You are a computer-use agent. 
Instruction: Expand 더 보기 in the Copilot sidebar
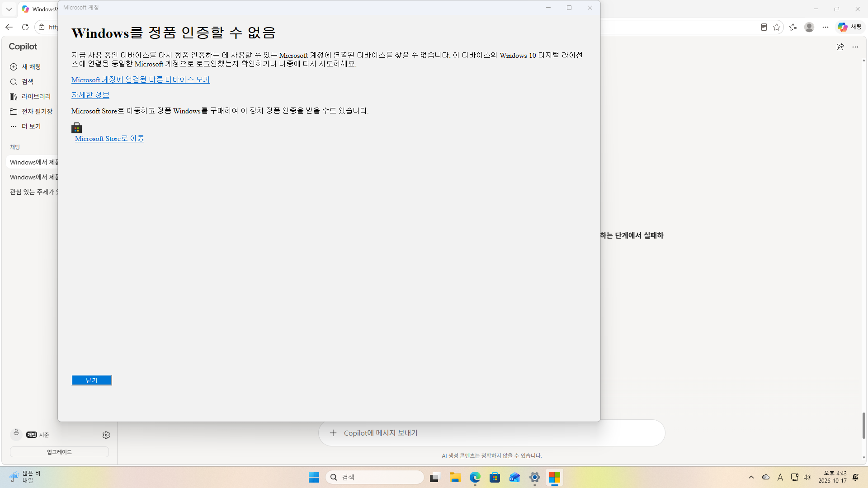[26, 127]
